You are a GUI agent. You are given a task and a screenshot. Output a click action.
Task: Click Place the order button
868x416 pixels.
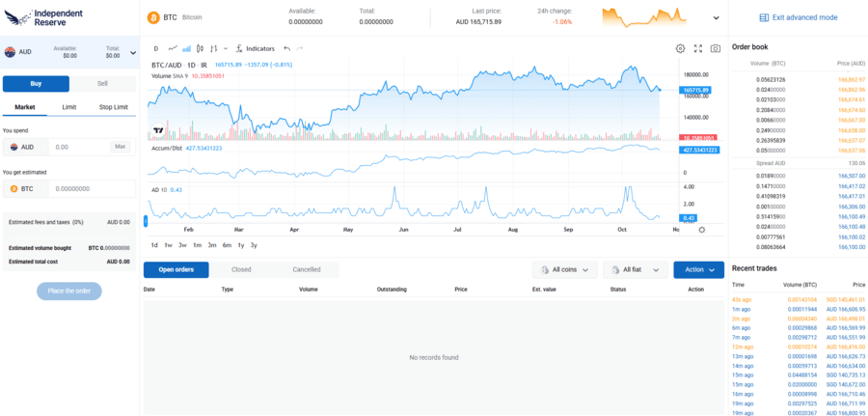pyautogui.click(x=69, y=291)
